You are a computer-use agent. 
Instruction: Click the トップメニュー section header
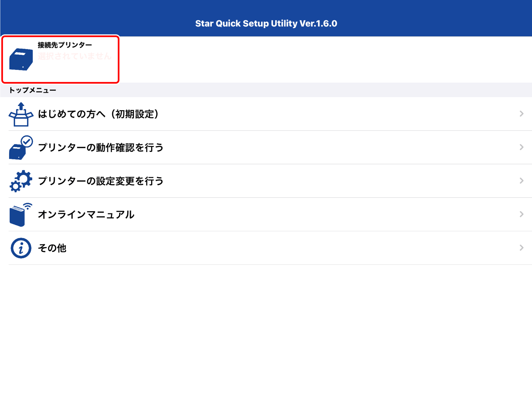click(x=32, y=90)
